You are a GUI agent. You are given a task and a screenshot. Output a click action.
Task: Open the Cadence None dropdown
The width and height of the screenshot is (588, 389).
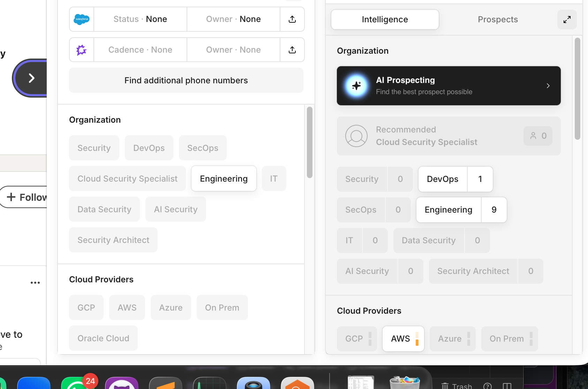coord(140,50)
